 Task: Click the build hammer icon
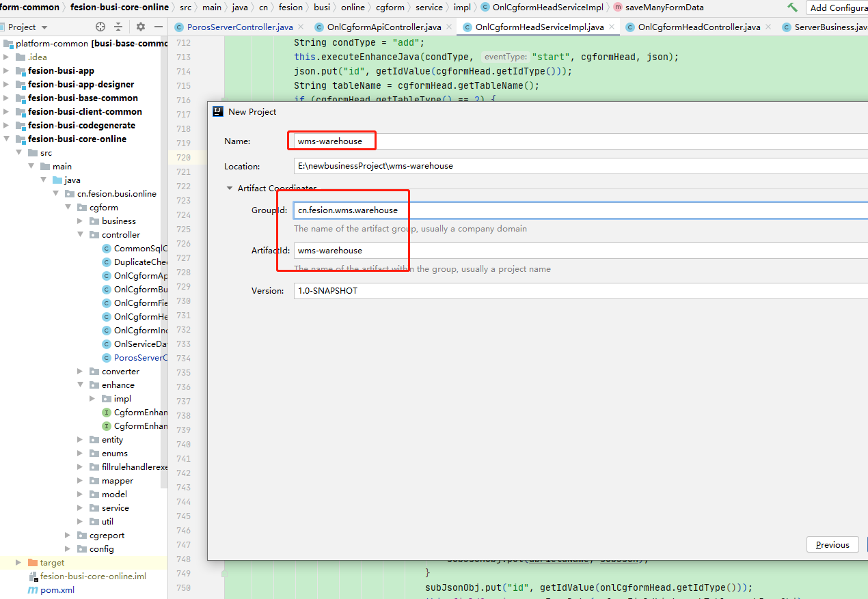[792, 8]
